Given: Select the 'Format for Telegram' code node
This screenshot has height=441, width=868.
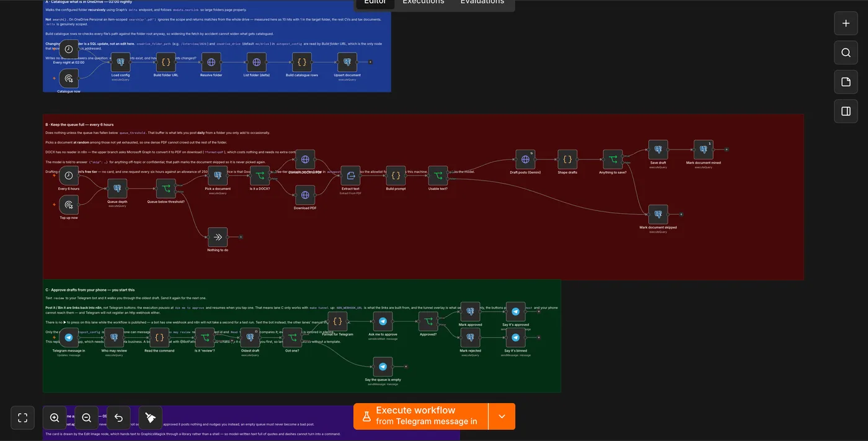Looking at the screenshot, I should pos(337,321).
